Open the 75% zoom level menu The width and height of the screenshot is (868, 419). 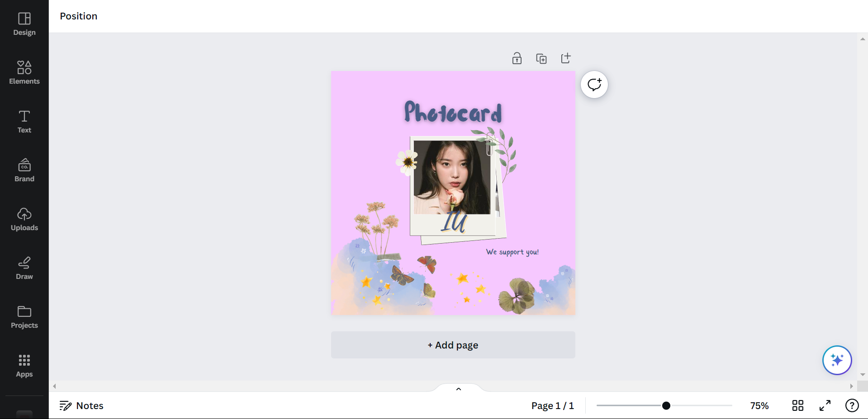coord(759,405)
